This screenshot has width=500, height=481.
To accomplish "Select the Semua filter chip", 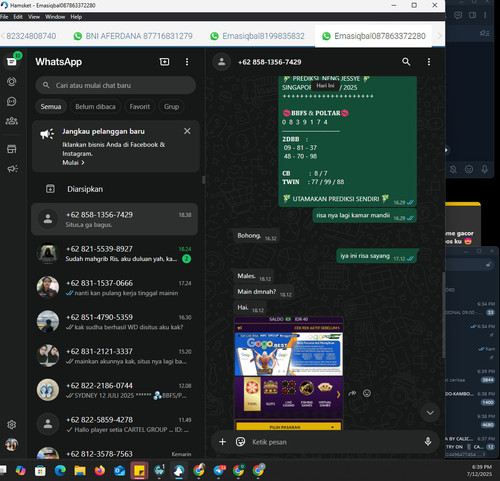I will click(51, 107).
